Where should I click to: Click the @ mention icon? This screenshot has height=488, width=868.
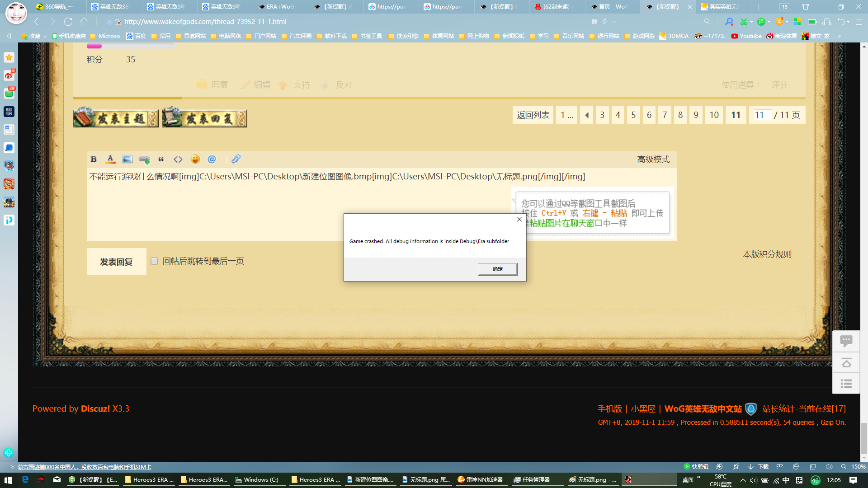(212, 159)
